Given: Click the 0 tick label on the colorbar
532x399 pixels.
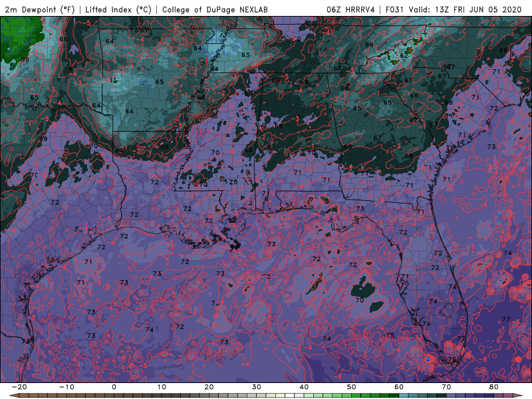Looking at the screenshot, I should pyautogui.click(x=114, y=387).
